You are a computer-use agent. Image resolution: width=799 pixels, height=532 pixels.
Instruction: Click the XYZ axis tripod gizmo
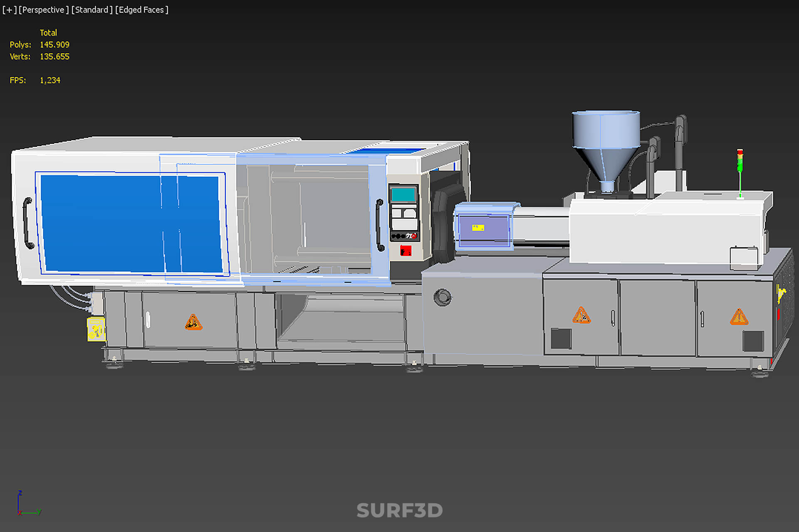coord(28,502)
